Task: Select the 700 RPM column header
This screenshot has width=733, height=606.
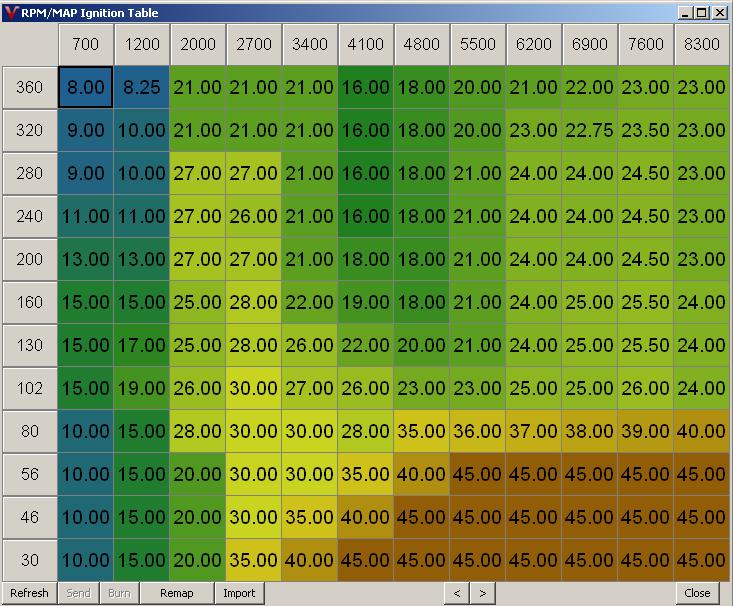Action: click(x=86, y=45)
